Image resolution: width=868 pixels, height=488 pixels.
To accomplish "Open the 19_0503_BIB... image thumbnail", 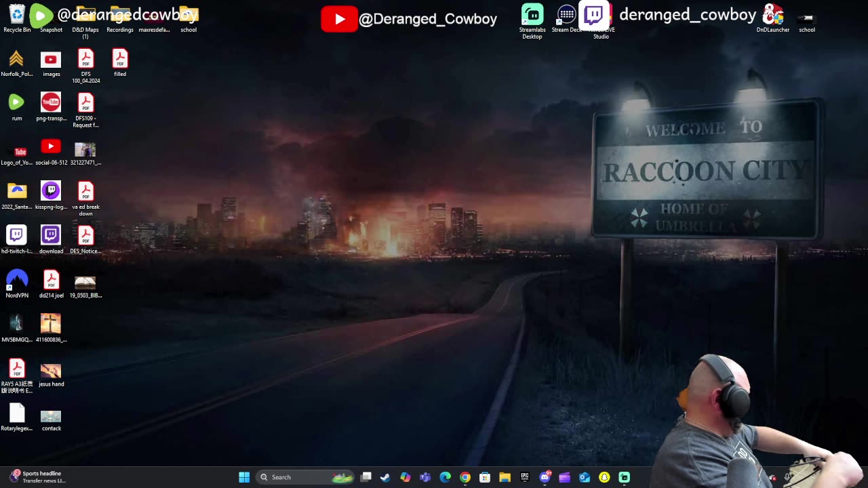I will click(85, 285).
